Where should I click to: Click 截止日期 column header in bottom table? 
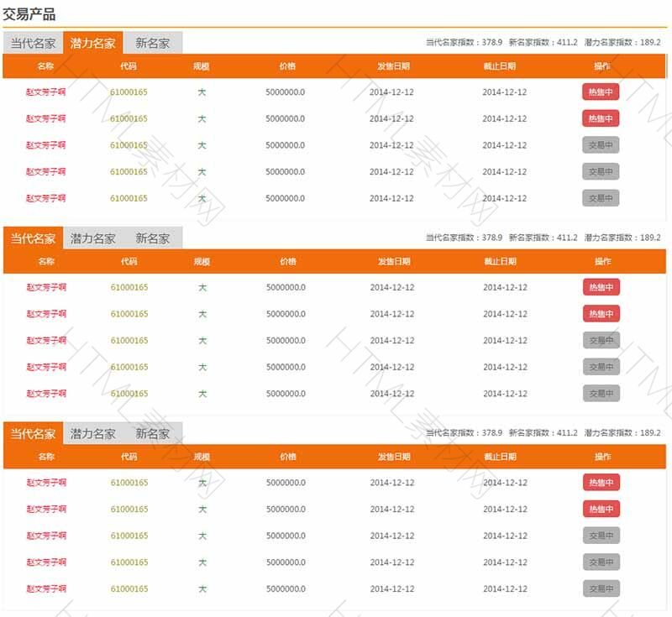(x=500, y=457)
